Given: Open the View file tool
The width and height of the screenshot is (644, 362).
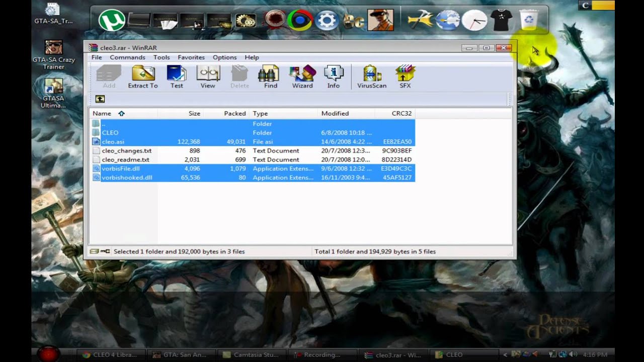Looking at the screenshot, I should (208, 77).
